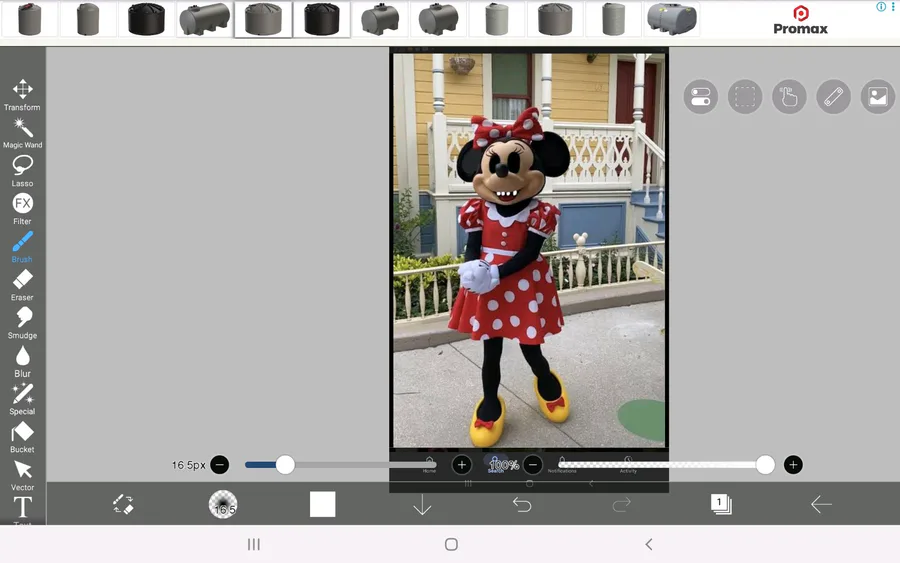The width and height of the screenshot is (900, 563).
Task: Redo the last action
Action: [622, 504]
